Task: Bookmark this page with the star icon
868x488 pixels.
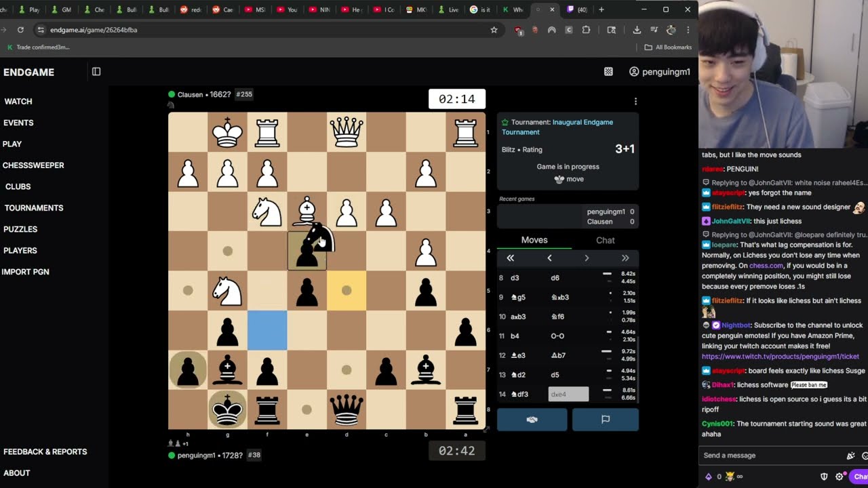Action: (x=494, y=30)
